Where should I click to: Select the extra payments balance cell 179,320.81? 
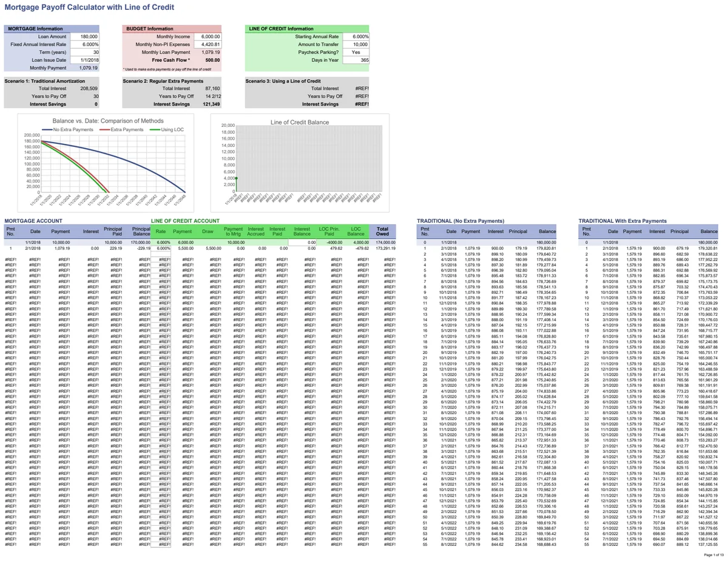tap(706, 248)
